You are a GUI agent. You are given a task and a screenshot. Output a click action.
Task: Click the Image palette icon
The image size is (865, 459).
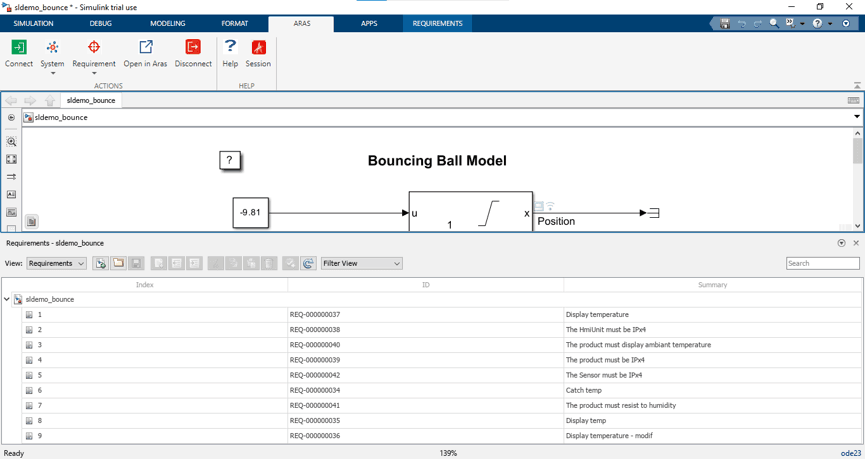click(x=11, y=212)
